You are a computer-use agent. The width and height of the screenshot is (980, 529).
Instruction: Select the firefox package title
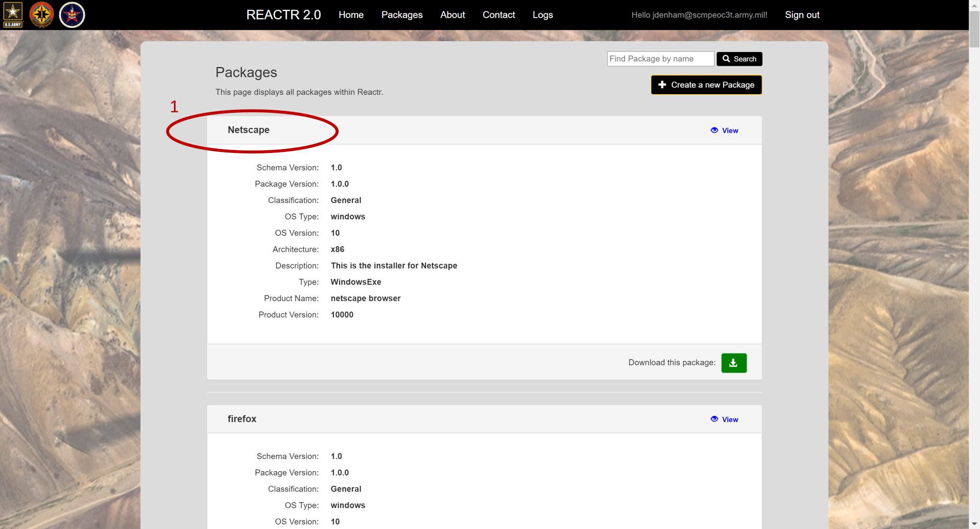coord(242,419)
